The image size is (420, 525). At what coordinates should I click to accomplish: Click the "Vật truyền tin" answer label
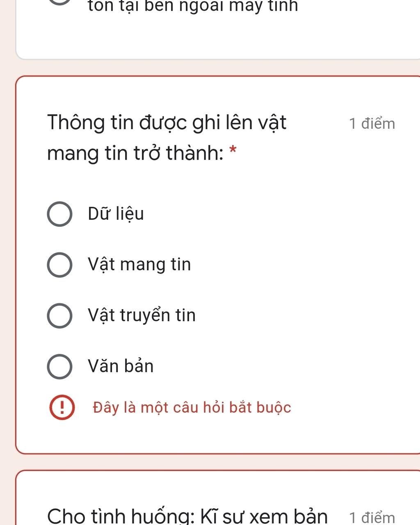(x=142, y=315)
